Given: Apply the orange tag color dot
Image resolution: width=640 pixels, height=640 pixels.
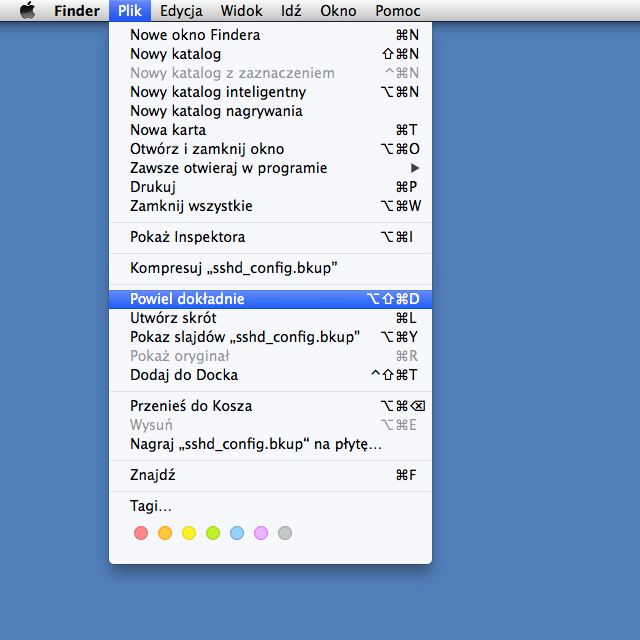Looking at the screenshot, I should coord(165,533).
